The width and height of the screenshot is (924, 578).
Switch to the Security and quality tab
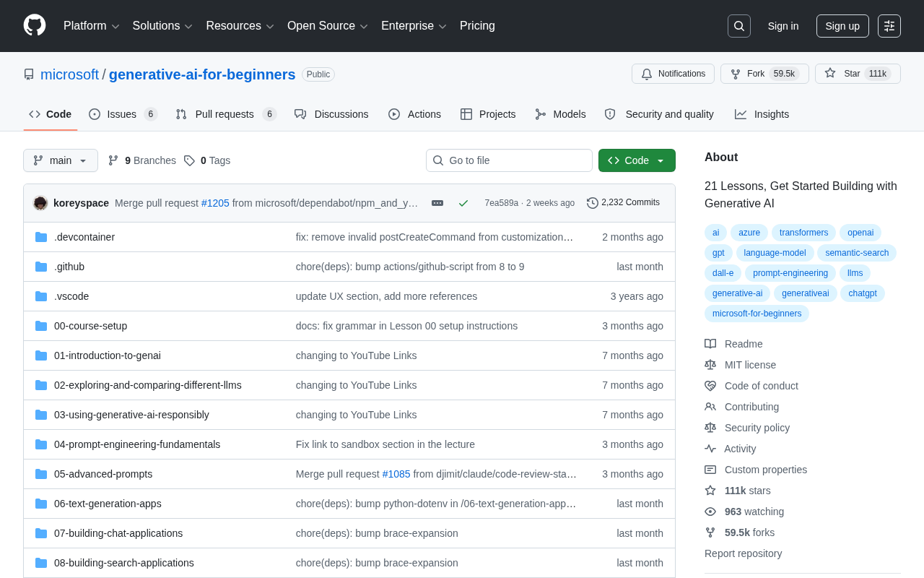click(659, 114)
